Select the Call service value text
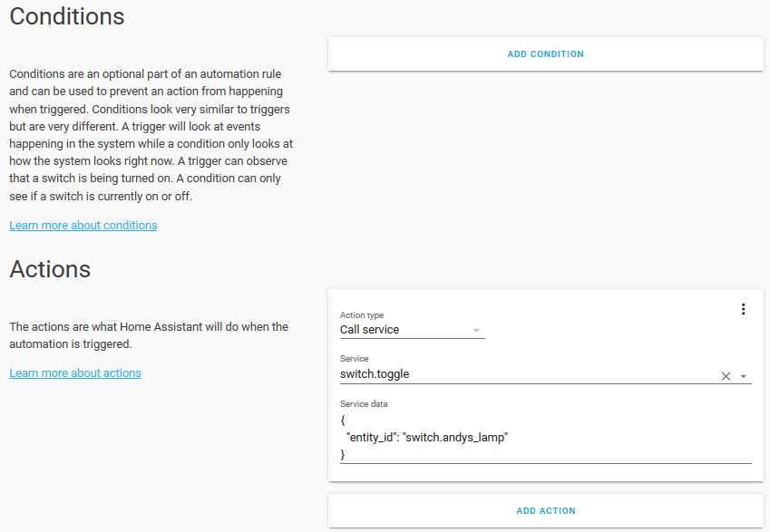770x532 pixels. tap(370, 330)
